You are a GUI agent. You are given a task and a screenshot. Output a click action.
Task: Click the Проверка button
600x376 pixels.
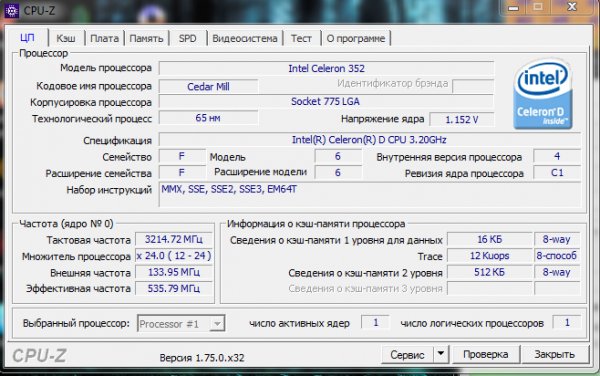click(486, 354)
